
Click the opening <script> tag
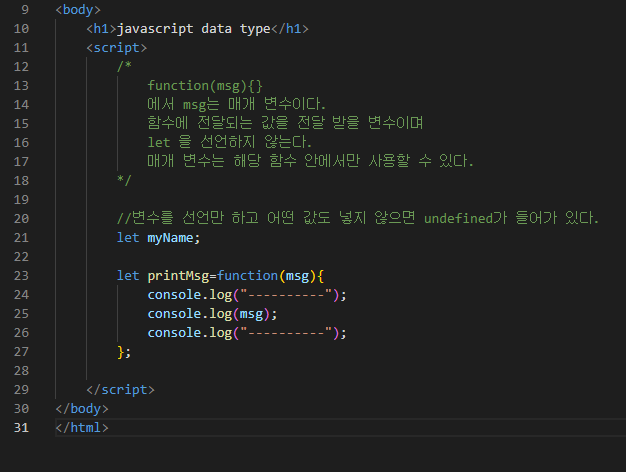point(117,48)
